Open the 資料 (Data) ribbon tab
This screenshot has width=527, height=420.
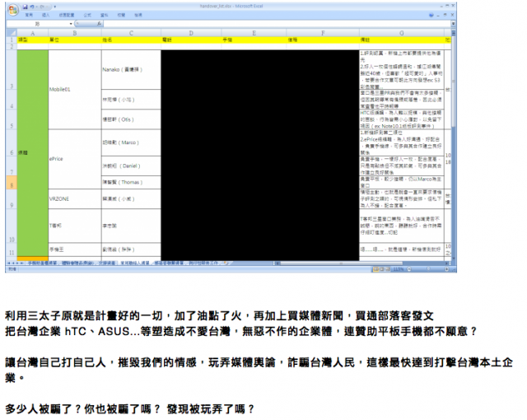tap(105, 15)
